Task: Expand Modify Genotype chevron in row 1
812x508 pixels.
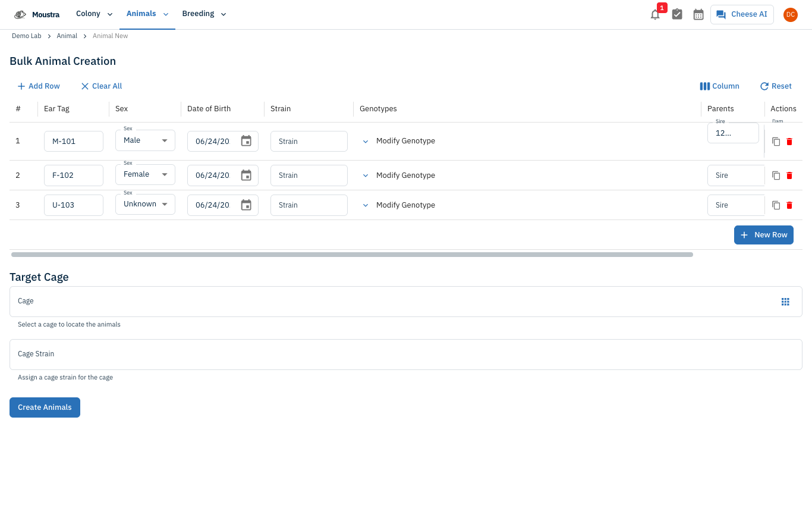Action: click(366, 142)
